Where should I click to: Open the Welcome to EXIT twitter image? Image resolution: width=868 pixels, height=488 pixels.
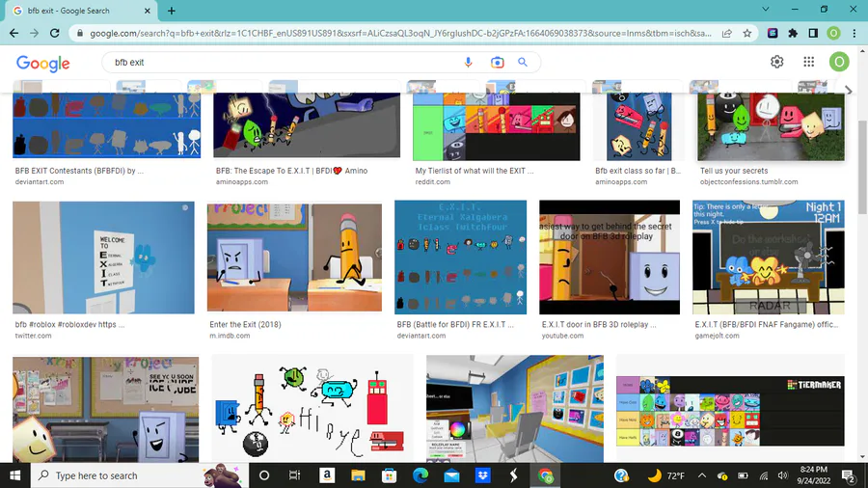tap(103, 258)
